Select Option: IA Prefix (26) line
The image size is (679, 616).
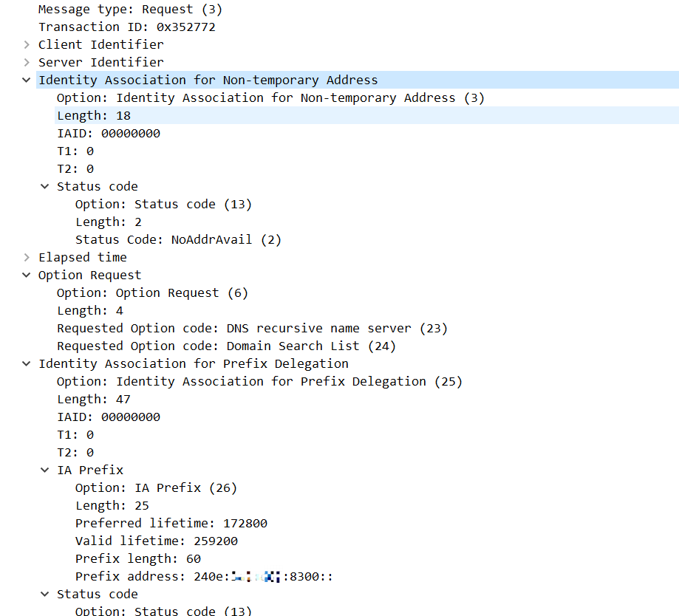pos(156,487)
